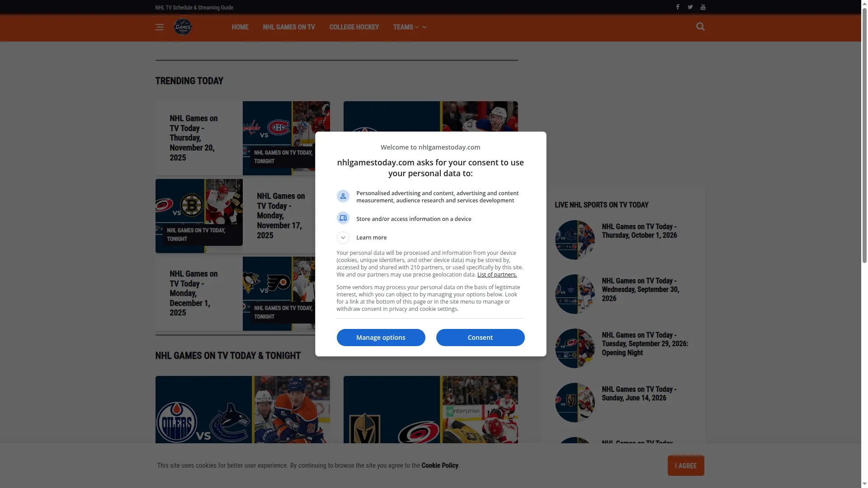Open Sunday, June 14, 2026 sidebar link
Screen dimensions: 868x488
639,394
